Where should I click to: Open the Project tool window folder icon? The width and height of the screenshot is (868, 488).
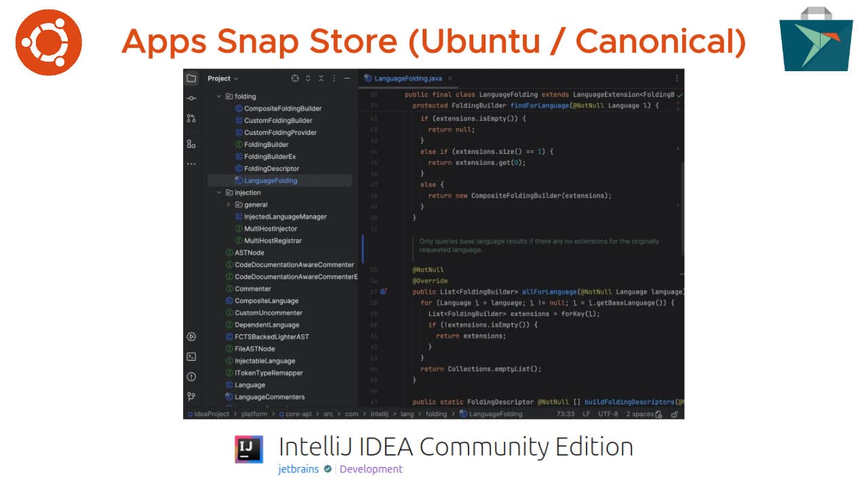[191, 79]
